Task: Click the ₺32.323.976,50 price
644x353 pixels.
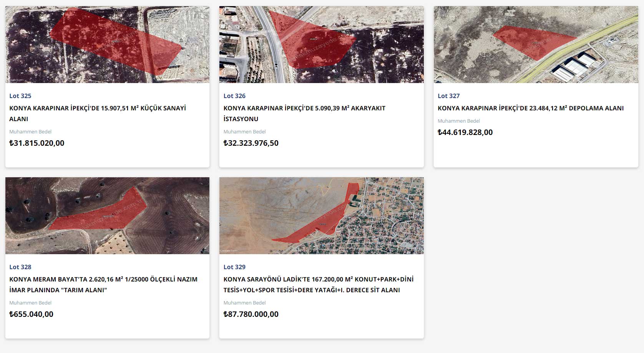Action: [x=251, y=143]
